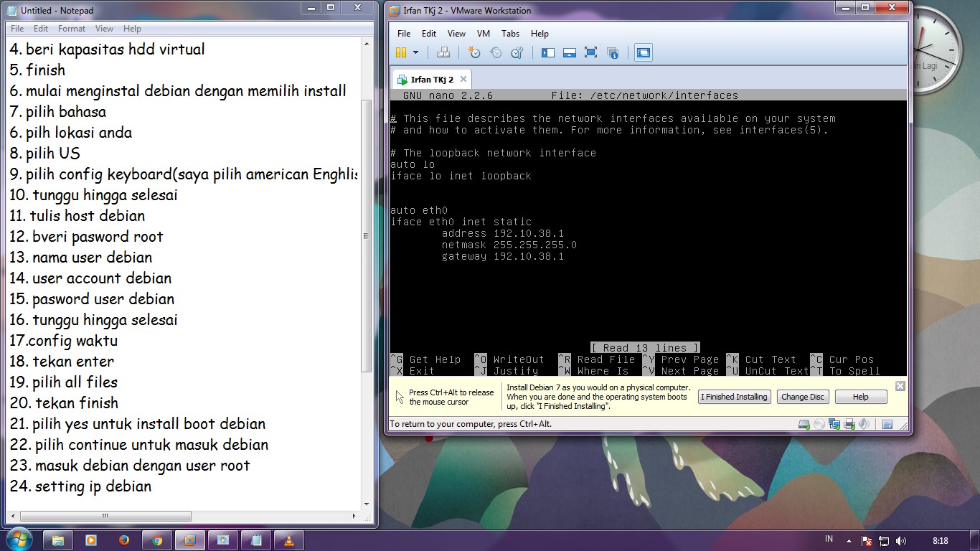Open Windows Media Player from taskbar
Screen dimensions: 980x551
(91, 540)
